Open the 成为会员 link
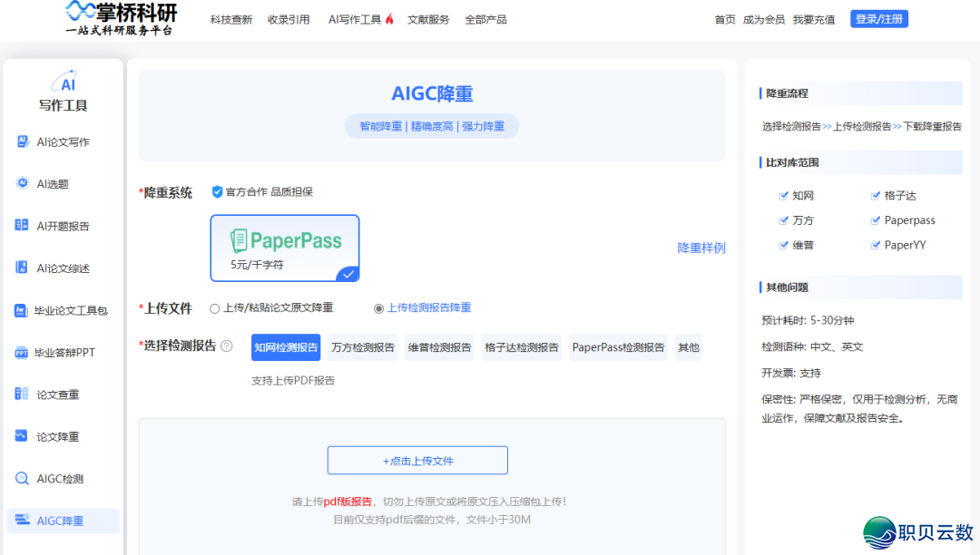 (x=764, y=19)
